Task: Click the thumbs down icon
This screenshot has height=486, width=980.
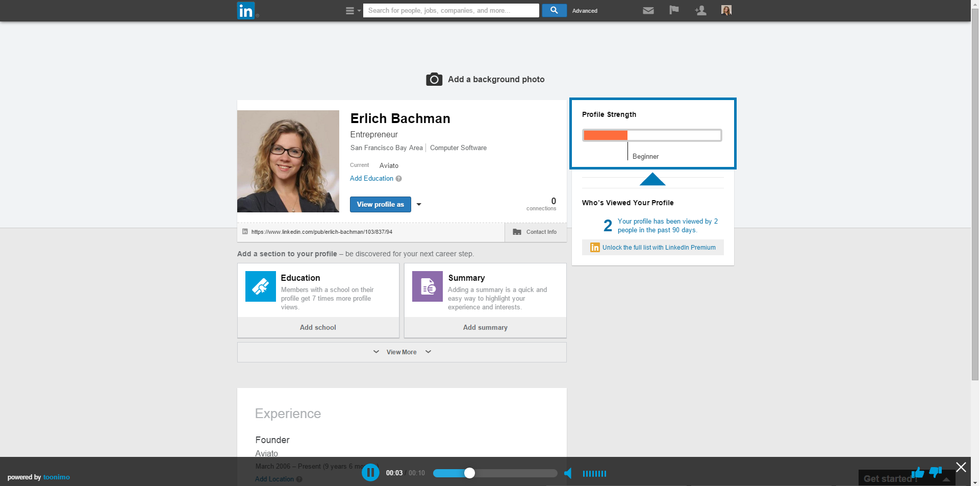Action: tap(936, 473)
